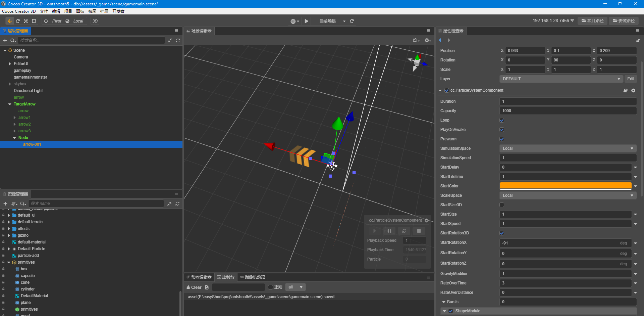Collapse the TargetArrow node in hierarchy
The height and width of the screenshot is (316, 644).
click(x=10, y=104)
